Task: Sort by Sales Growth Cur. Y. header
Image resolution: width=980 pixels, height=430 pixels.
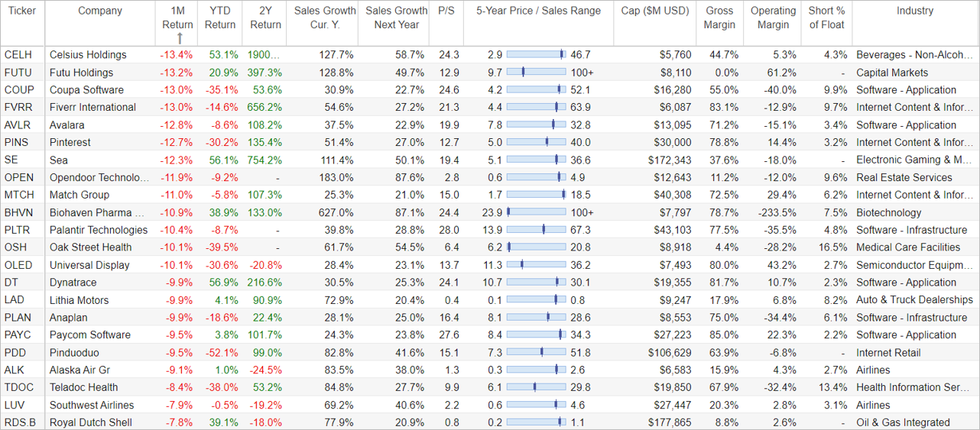Action: (x=325, y=18)
